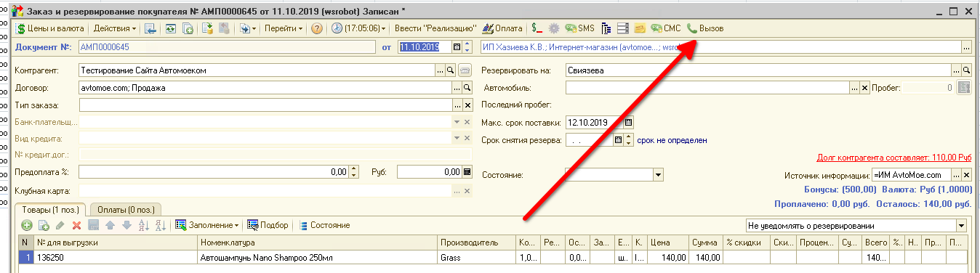980x273 pixels.
Task: Click the Тип заказа input field
Action: tap(265, 105)
